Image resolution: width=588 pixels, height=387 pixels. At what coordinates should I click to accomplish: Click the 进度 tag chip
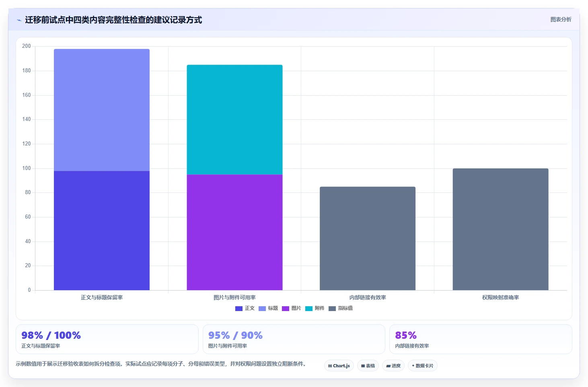pos(393,366)
